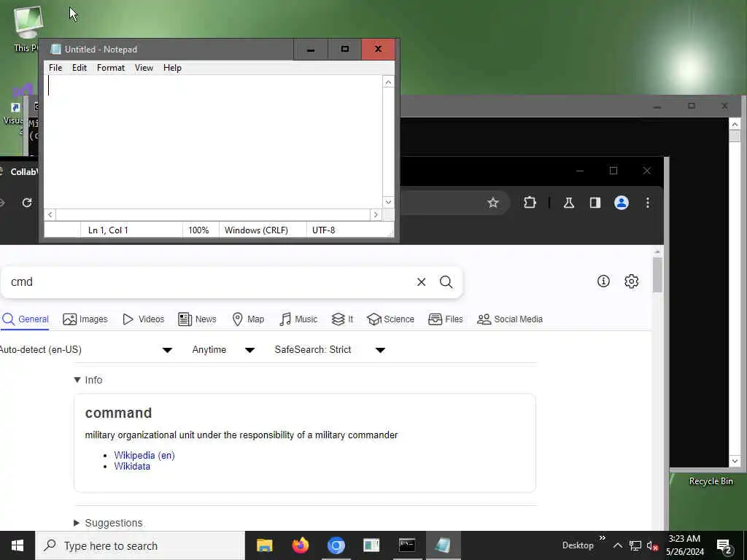The width and height of the screenshot is (747, 560).
Task: Toggle the browser side panel icon
Action: click(595, 203)
